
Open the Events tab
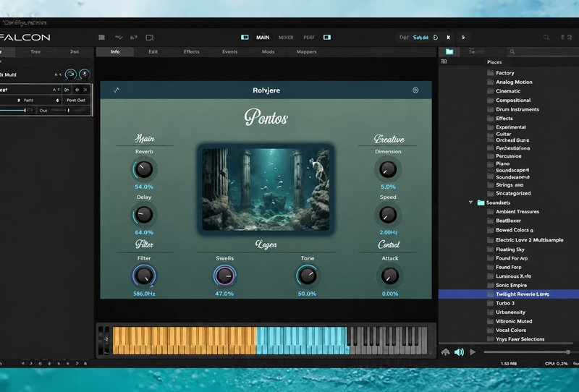coord(229,51)
